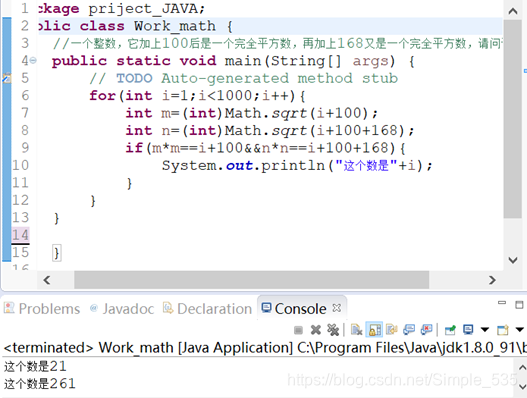
Task: Click the System.out.println statement
Action: click(297, 166)
